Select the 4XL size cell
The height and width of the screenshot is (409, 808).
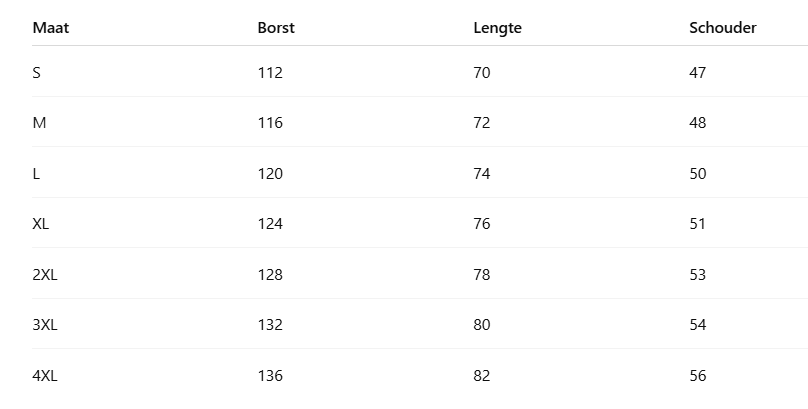[x=45, y=376]
